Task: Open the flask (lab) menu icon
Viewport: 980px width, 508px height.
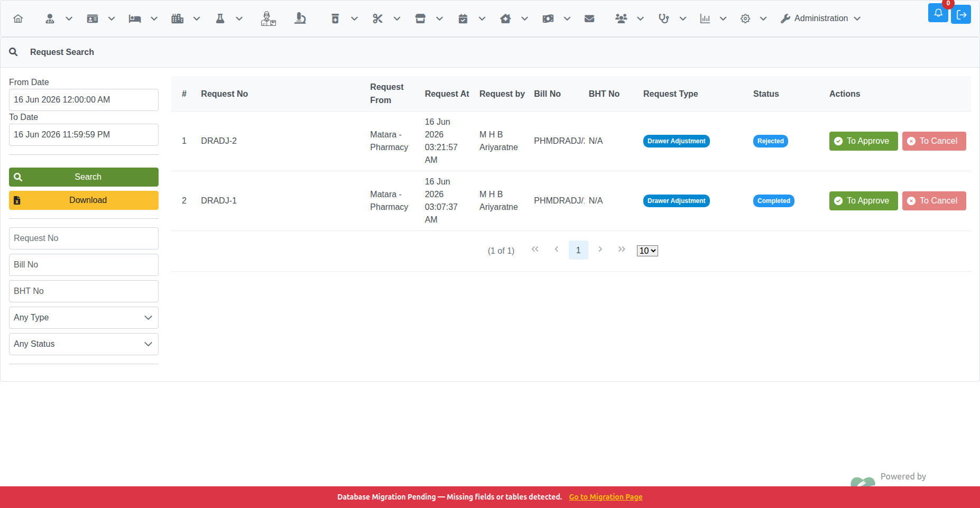Action: [220, 19]
